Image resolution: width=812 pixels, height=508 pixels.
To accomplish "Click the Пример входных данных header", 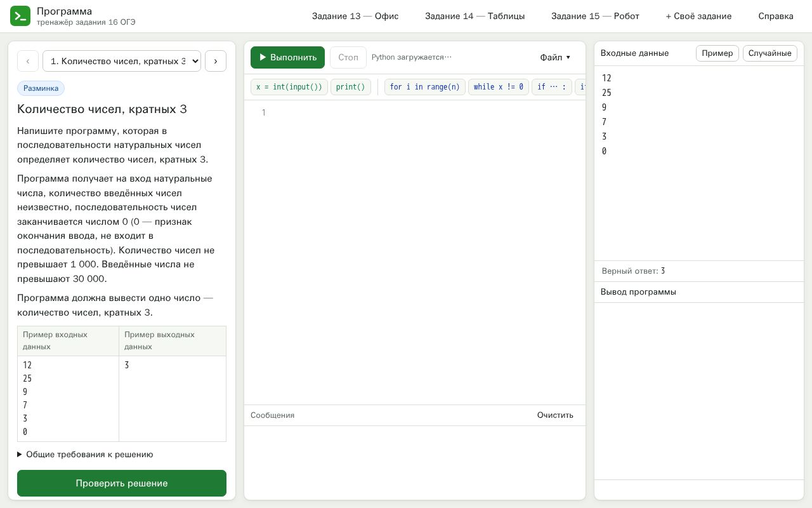I will pyautogui.click(x=68, y=341).
